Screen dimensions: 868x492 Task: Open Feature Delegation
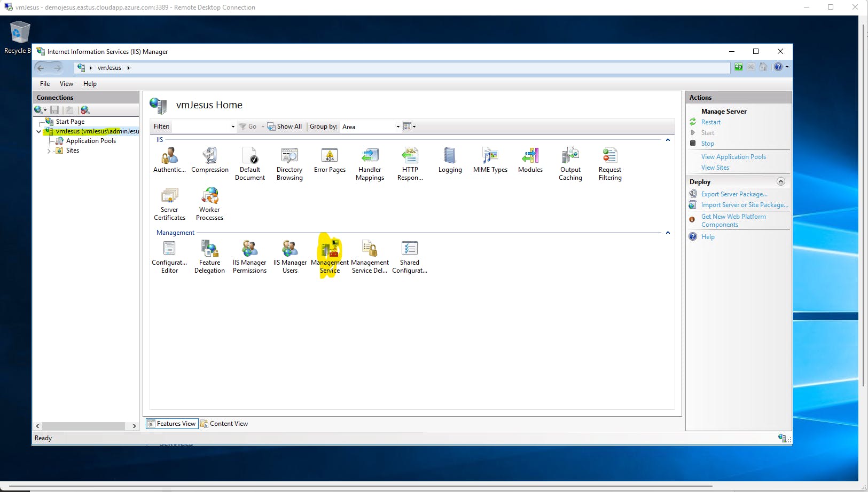209,257
